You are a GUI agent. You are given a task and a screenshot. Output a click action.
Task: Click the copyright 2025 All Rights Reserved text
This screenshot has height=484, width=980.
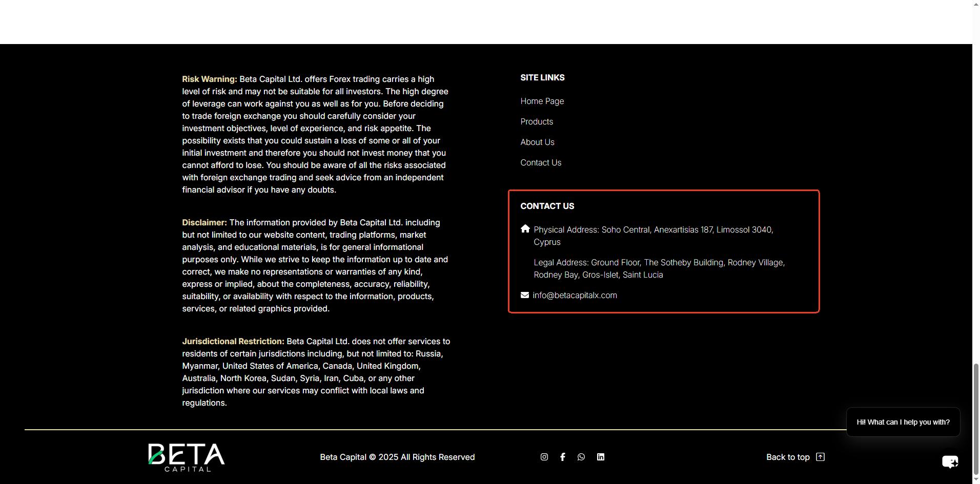pyautogui.click(x=397, y=457)
